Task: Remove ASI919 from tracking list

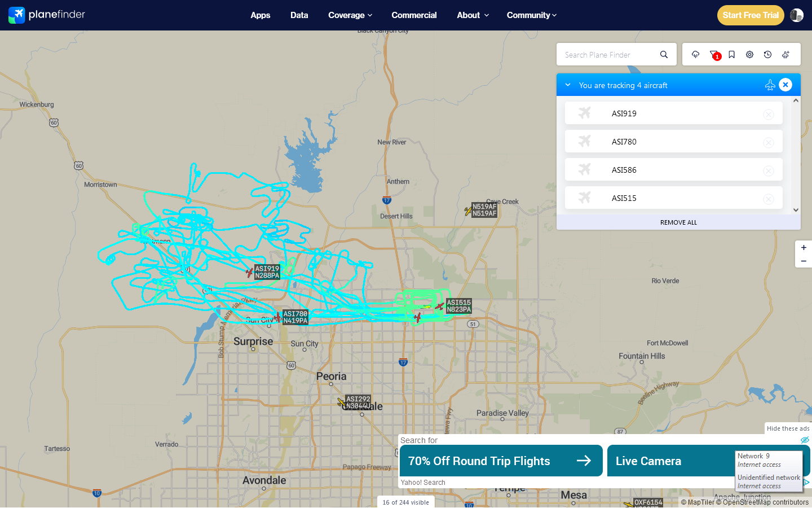Action: point(769,115)
